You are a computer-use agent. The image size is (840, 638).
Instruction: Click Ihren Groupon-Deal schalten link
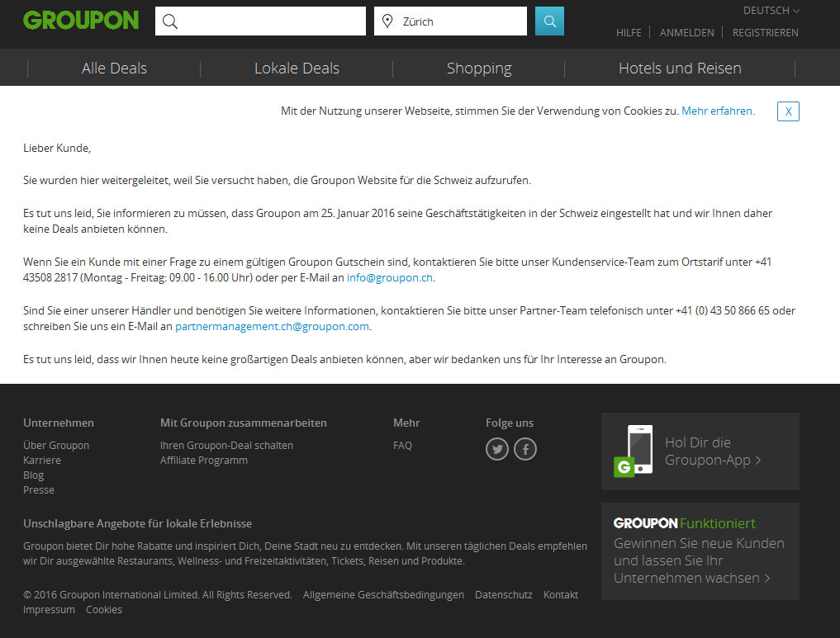tap(226, 446)
